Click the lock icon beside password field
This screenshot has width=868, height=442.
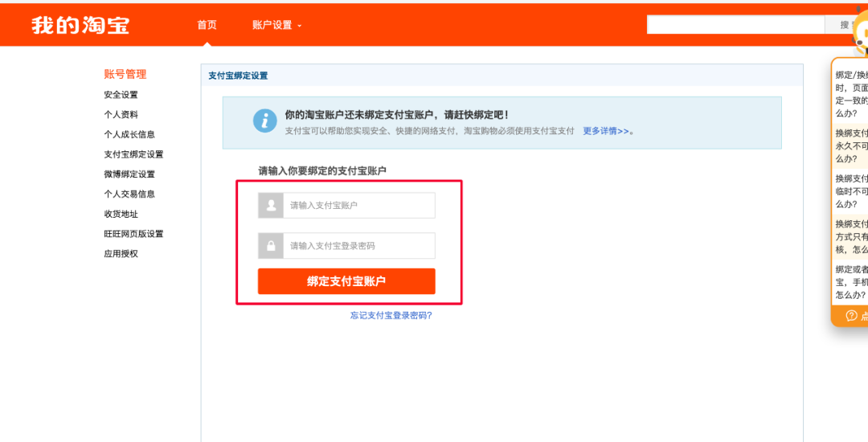[x=271, y=246]
